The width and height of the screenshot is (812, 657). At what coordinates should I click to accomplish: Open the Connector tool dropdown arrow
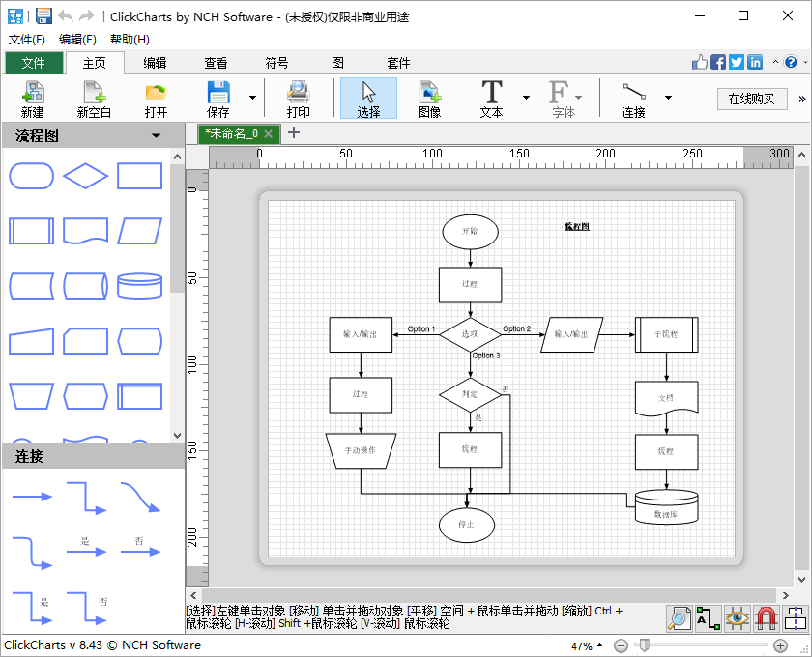[x=668, y=98]
